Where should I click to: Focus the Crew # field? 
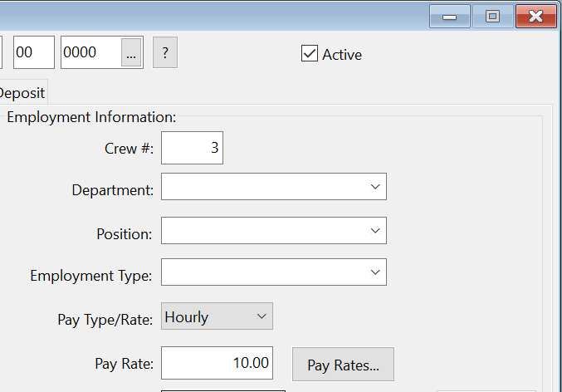click(x=192, y=148)
